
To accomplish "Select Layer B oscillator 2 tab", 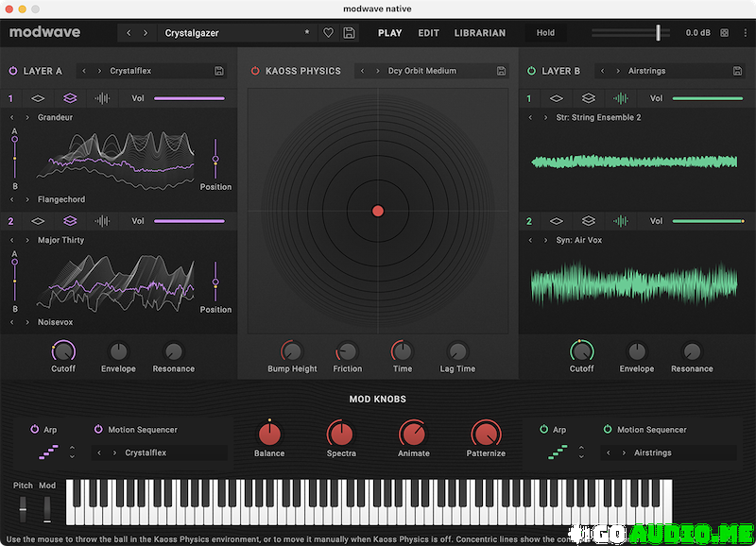I will (x=529, y=221).
